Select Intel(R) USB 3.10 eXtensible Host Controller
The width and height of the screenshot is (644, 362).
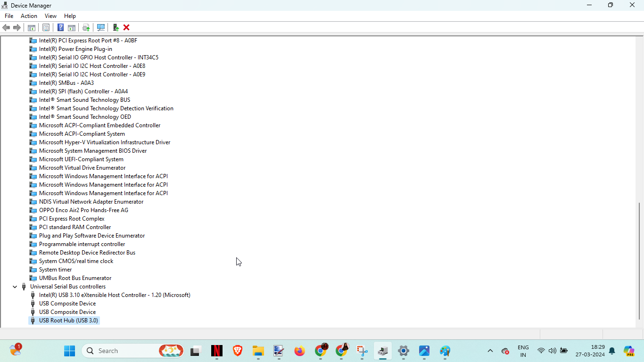coord(115,295)
